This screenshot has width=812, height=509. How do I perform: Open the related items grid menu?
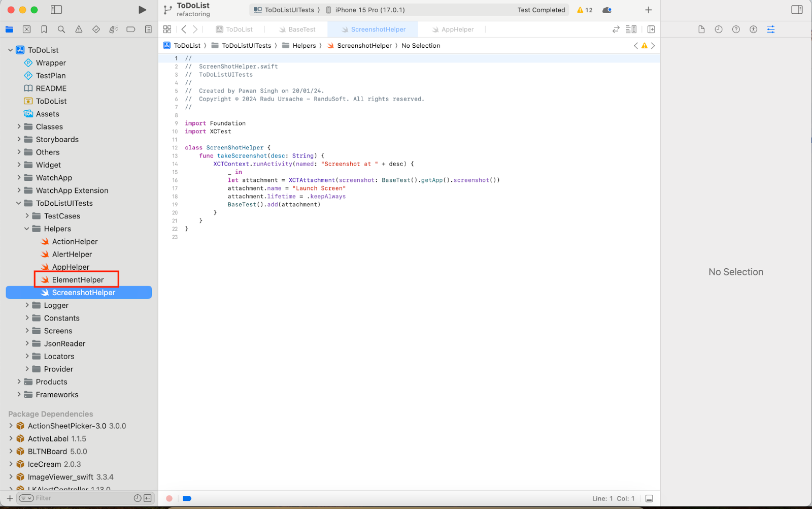[x=167, y=29]
